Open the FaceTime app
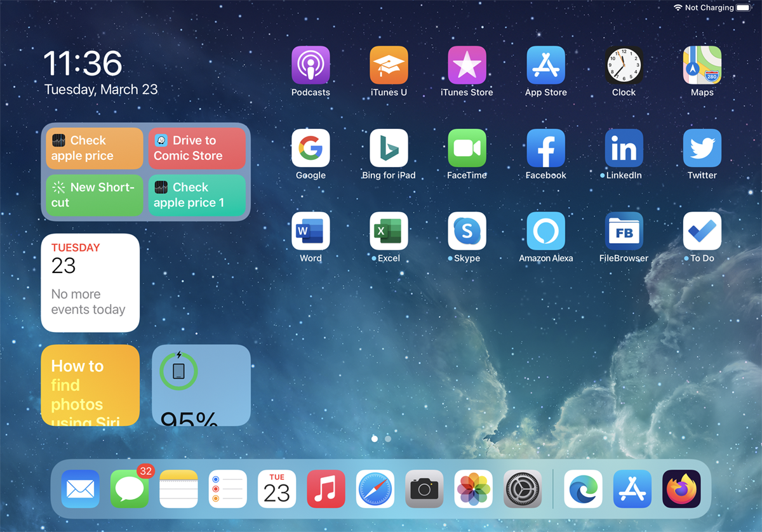 click(467, 148)
